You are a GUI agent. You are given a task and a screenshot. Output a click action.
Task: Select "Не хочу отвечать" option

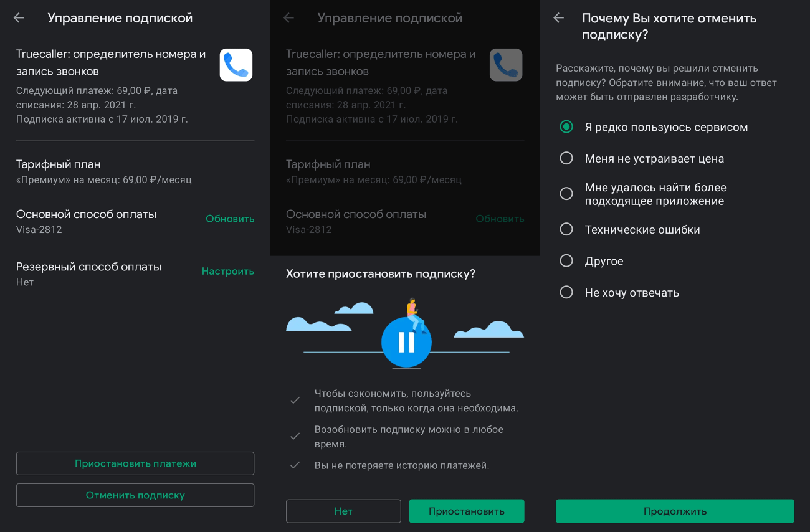pos(566,293)
